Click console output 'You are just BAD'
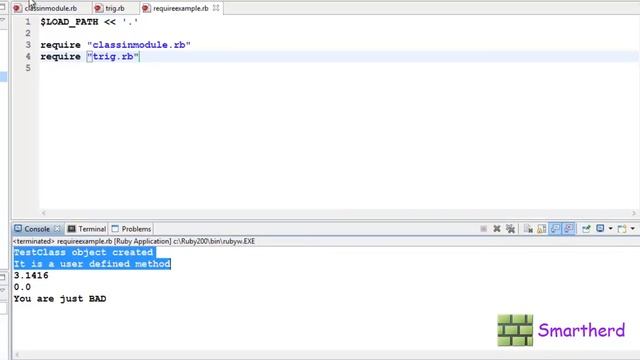This screenshot has width=640, height=360. point(60,299)
